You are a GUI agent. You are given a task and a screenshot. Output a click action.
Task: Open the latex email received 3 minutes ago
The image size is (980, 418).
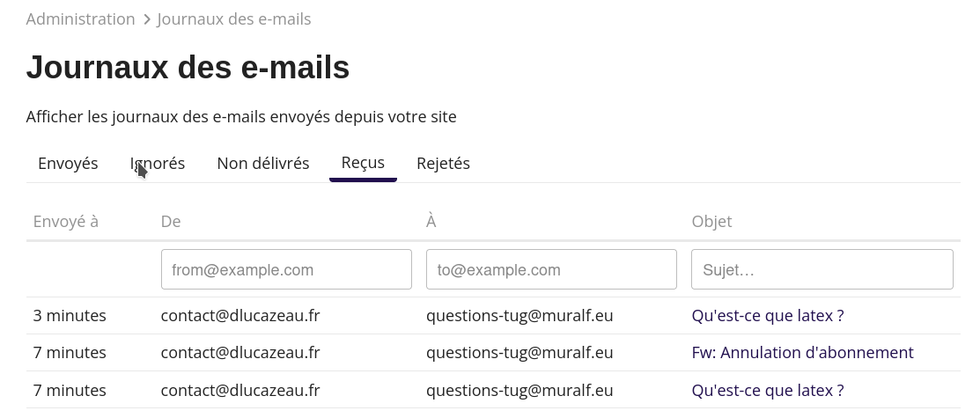point(767,316)
